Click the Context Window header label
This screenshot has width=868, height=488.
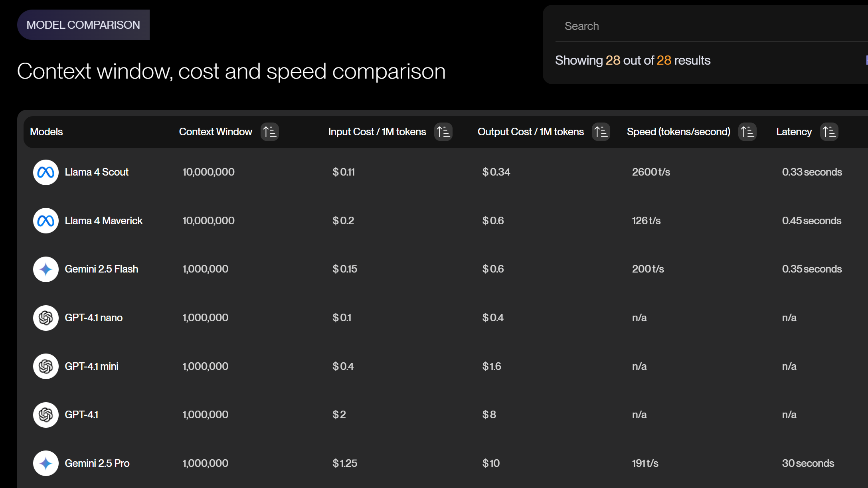pos(216,132)
